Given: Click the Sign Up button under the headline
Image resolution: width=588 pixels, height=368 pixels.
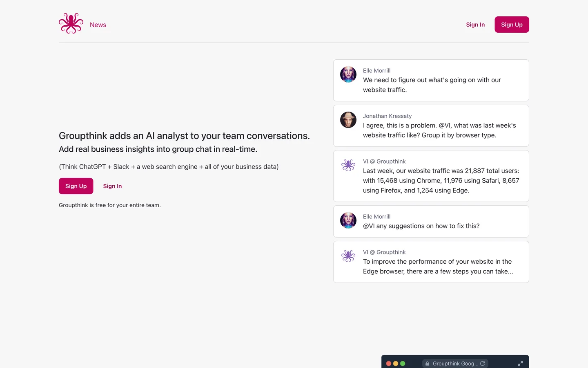Looking at the screenshot, I should [76, 186].
